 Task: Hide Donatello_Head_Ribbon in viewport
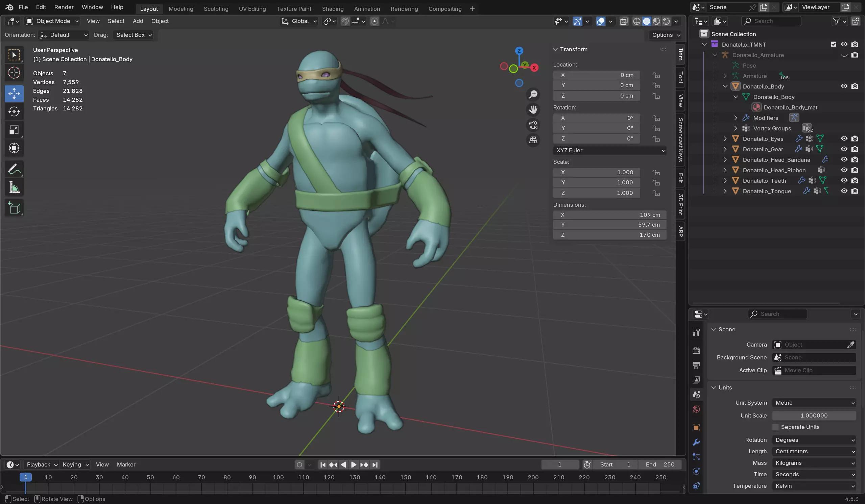click(x=844, y=170)
